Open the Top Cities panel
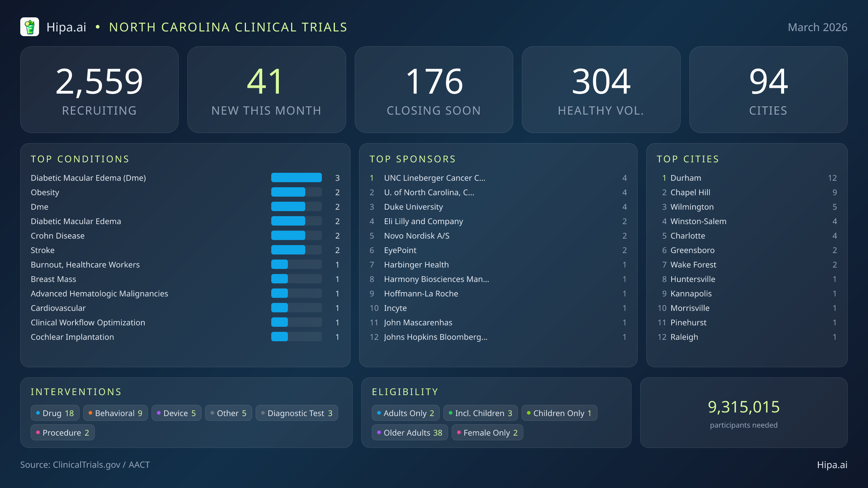The image size is (868, 488). point(688,159)
